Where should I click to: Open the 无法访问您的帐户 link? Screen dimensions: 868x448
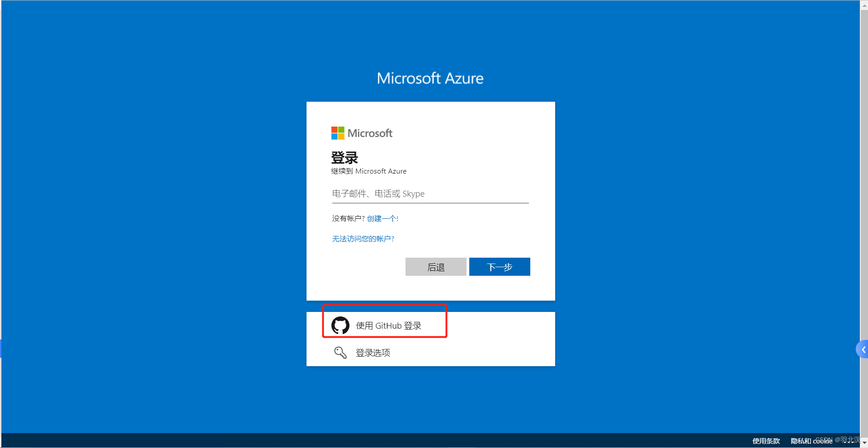tap(363, 239)
